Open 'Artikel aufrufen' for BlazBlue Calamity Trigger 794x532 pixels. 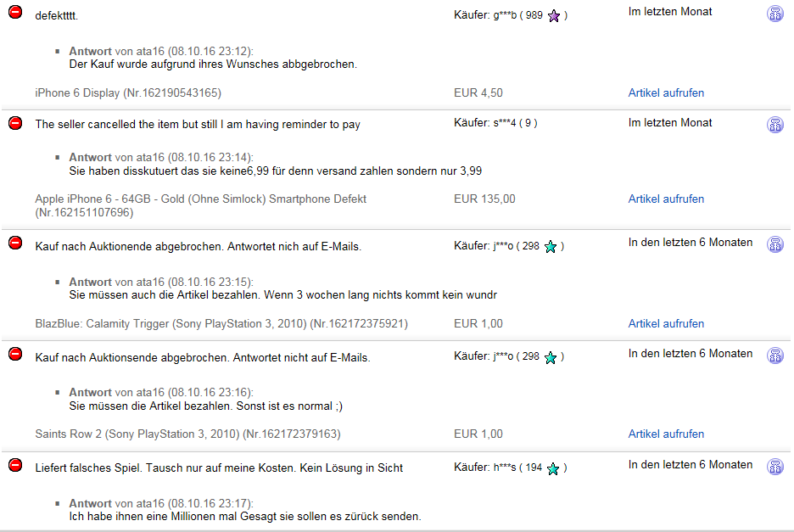coord(666,323)
